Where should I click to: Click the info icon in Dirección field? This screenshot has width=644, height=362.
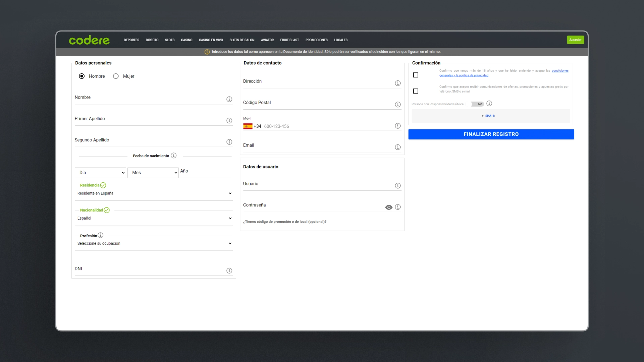[397, 83]
